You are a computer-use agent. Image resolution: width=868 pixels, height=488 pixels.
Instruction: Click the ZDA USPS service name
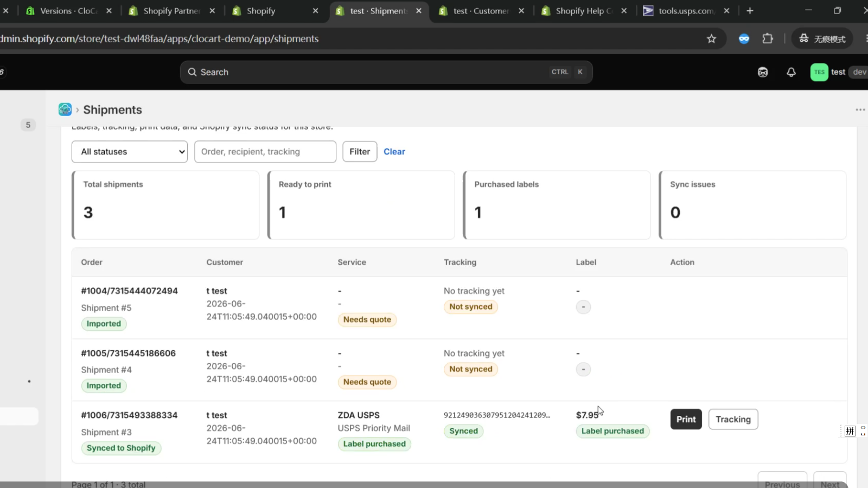(x=359, y=415)
